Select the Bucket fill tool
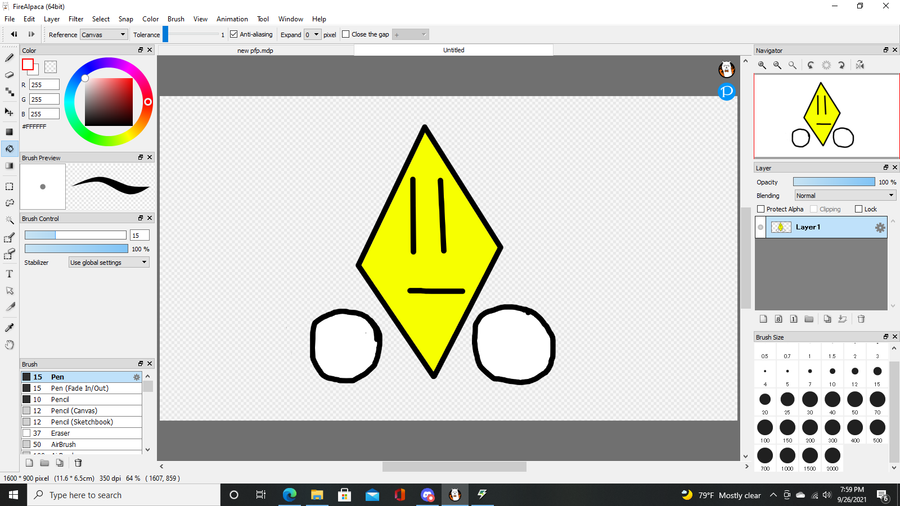The height and width of the screenshot is (506, 900). [x=10, y=149]
